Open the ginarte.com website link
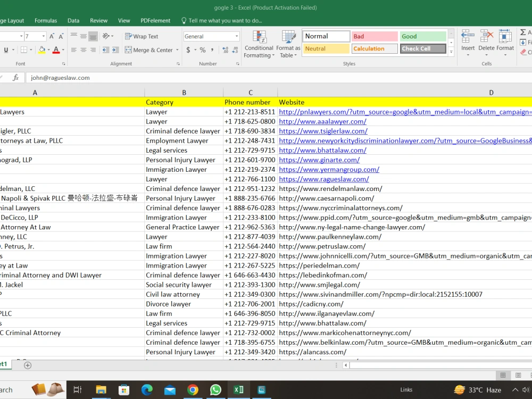 [319, 160]
